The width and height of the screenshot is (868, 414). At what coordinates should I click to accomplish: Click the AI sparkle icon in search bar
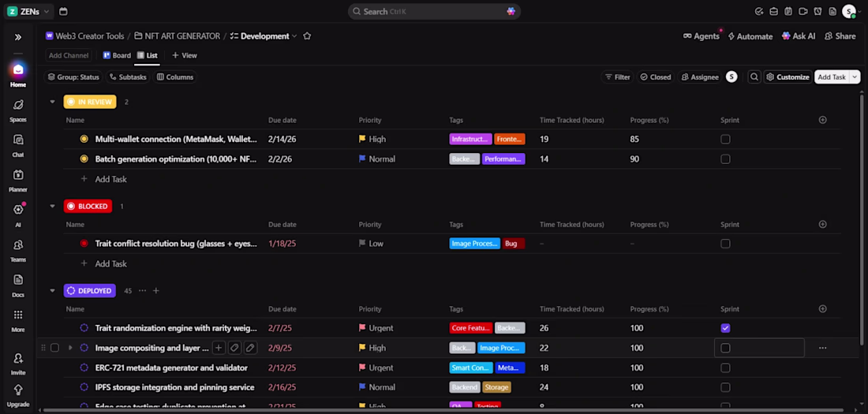(511, 11)
